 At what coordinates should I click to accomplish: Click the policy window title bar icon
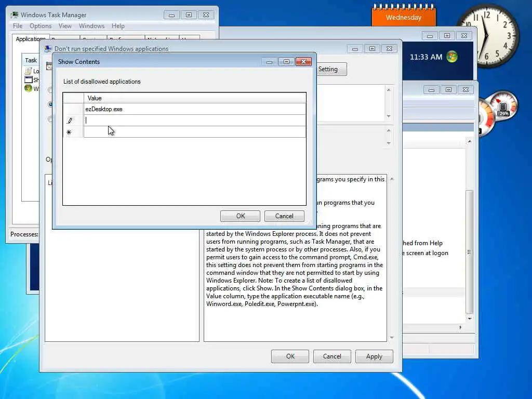48,48
